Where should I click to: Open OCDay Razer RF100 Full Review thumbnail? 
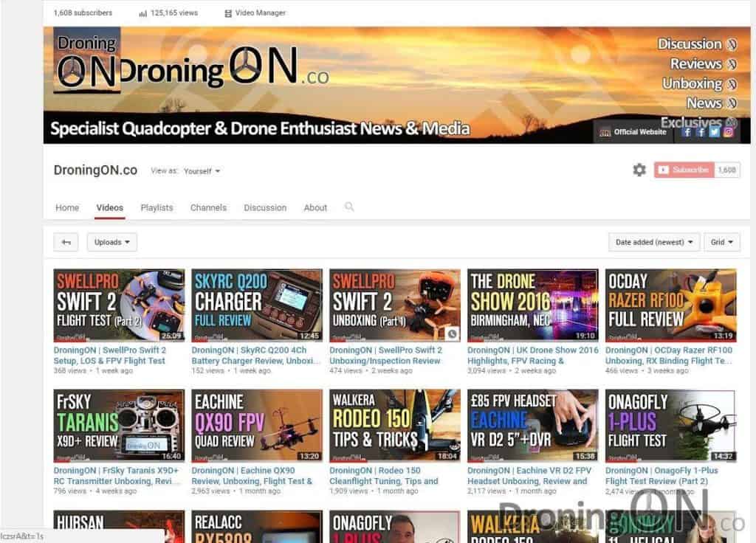pyautogui.click(x=670, y=305)
